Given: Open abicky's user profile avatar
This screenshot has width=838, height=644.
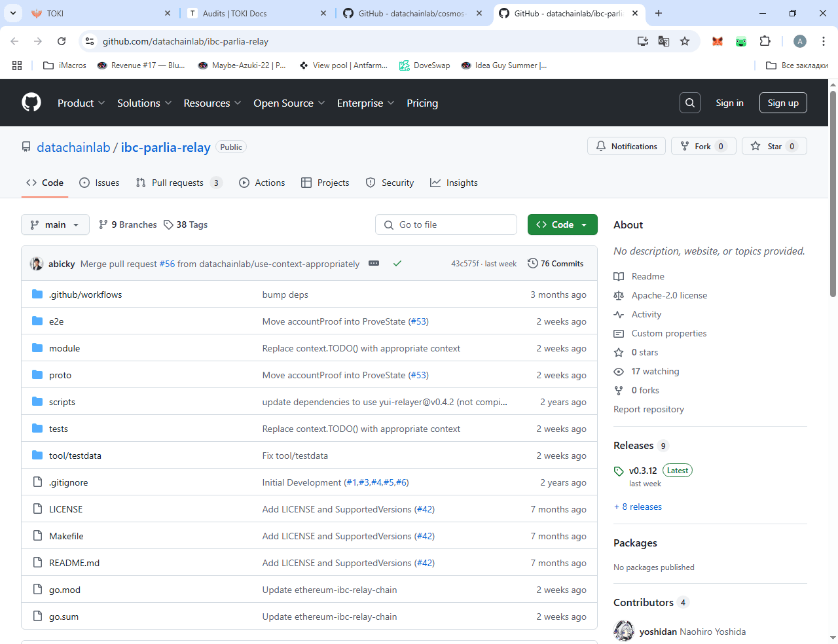Looking at the screenshot, I should coord(37,263).
